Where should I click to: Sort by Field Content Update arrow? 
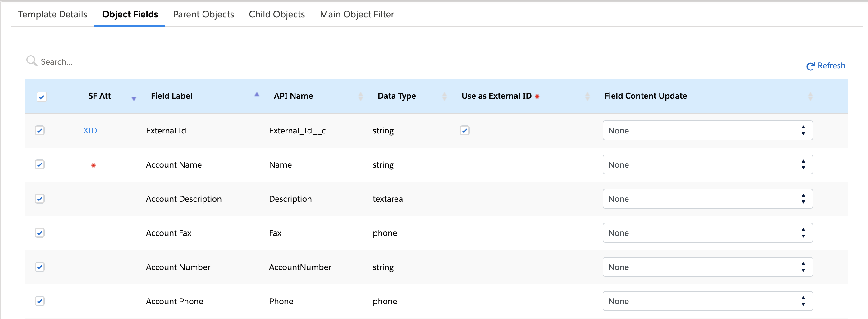(811, 97)
